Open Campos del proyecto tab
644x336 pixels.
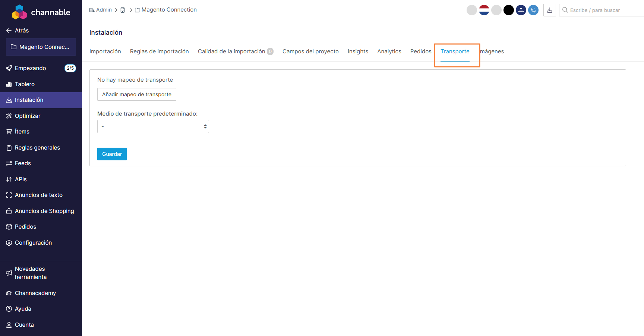[x=310, y=51]
